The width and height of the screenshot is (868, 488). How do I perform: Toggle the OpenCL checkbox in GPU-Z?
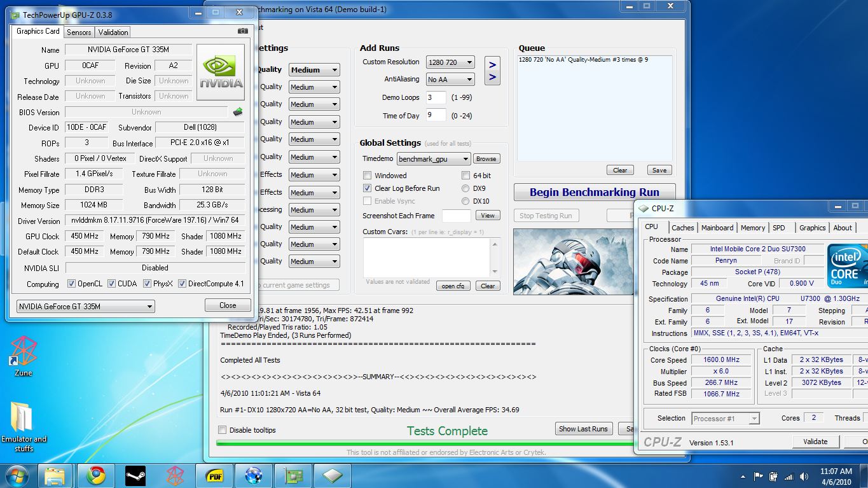coord(71,284)
